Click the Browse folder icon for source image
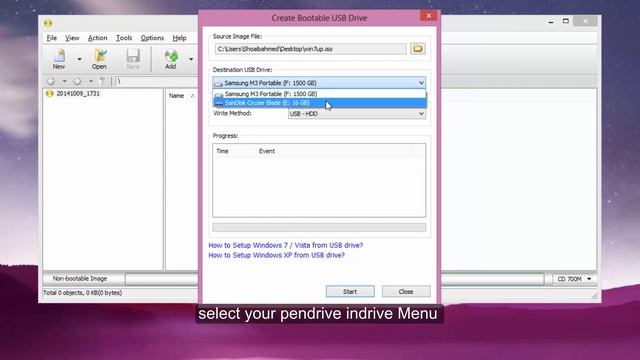 click(418, 49)
